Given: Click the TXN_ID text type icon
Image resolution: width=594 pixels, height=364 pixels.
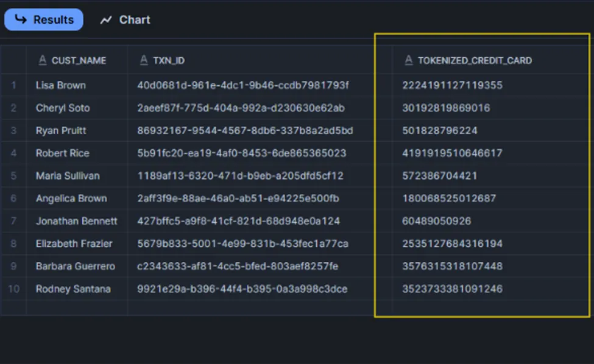Looking at the screenshot, I should 144,60.
